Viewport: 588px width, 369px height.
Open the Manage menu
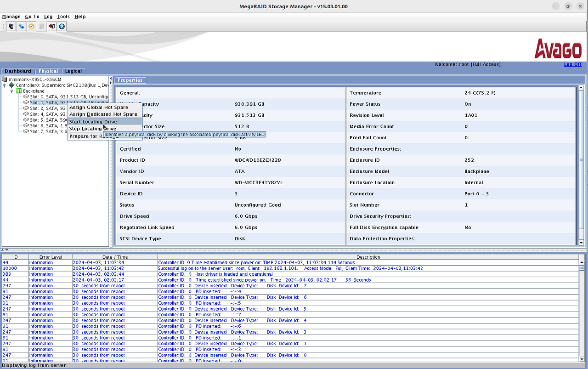coord(11,17)
